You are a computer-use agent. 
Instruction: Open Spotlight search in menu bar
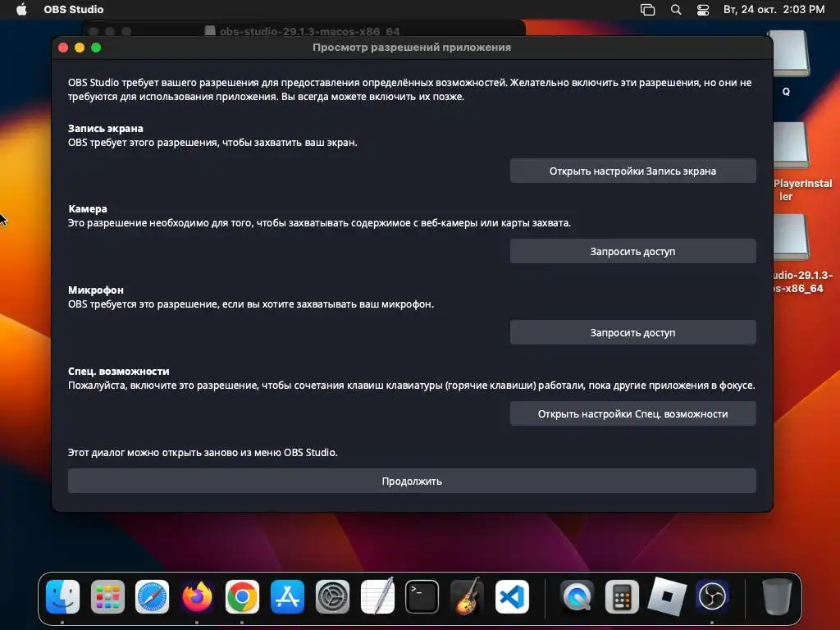[x=676, y=10]
